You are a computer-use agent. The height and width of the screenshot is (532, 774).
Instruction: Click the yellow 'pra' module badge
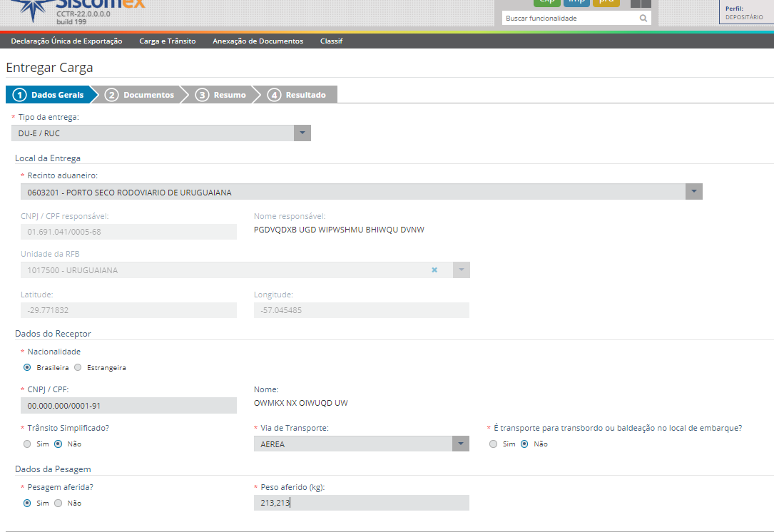point(606,2)
